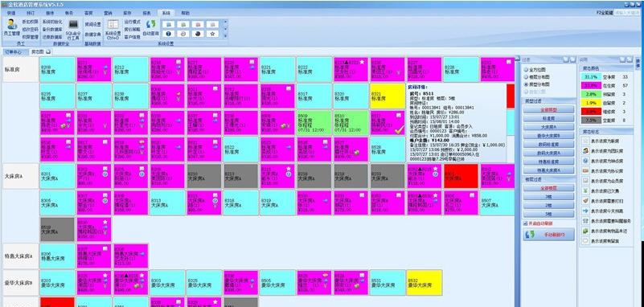Click 数据字典 in the ribbon
This screenshot has height=307, width=644.
pyautogui.click(x=92, y=34)
